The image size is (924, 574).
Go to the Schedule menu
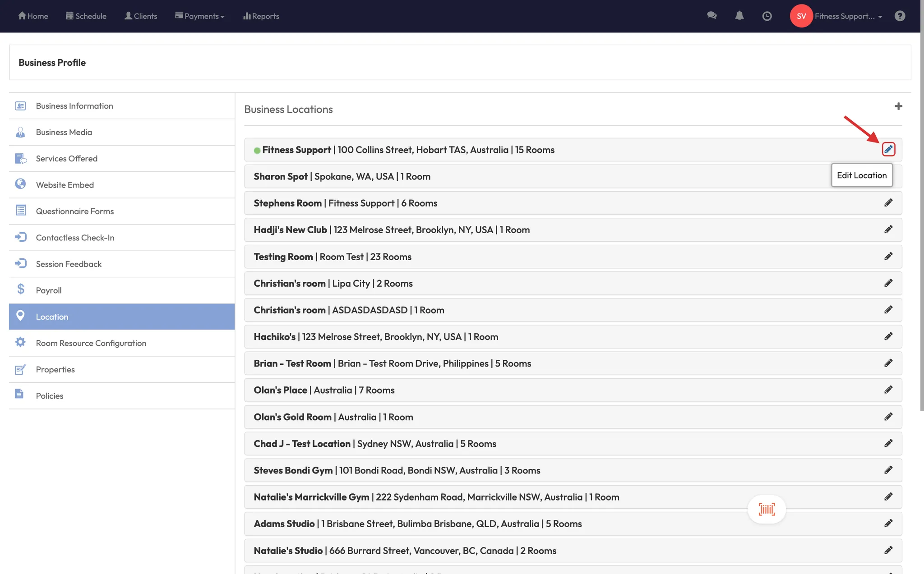pos(86,16)
